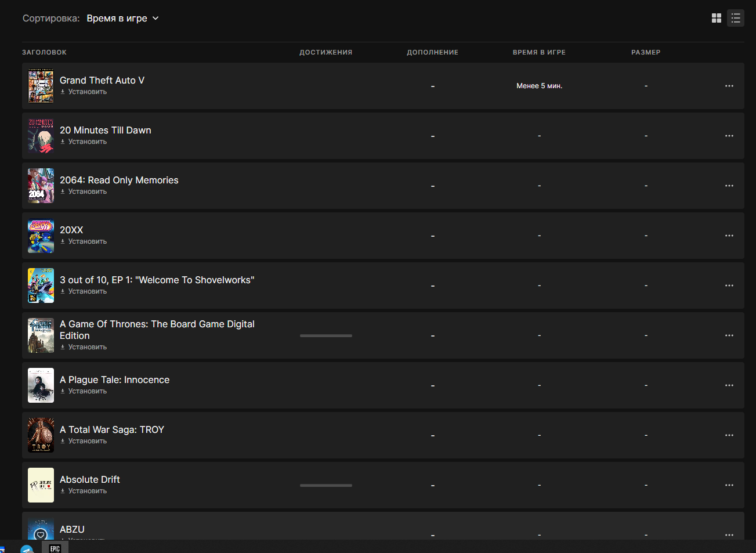Select the Absolute Drift title
Screen dimensions: 756x553
90,479
